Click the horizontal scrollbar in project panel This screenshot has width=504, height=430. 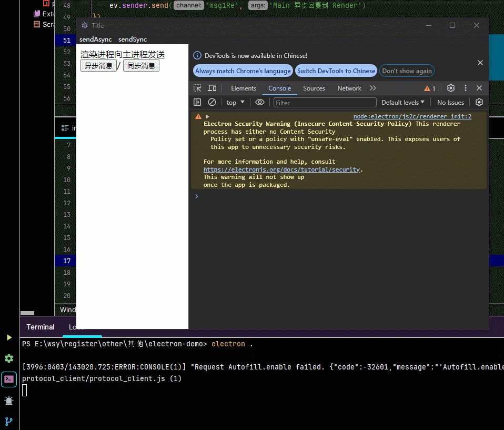(27, 313)
